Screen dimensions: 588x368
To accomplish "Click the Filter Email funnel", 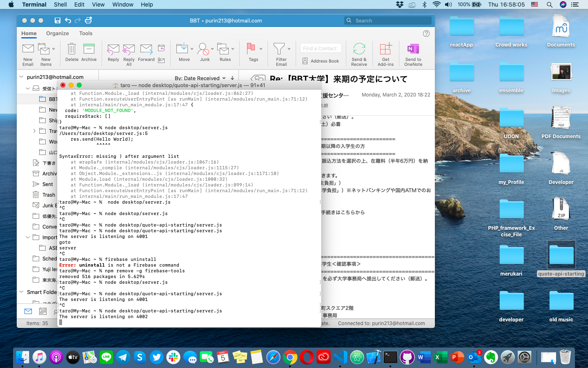I will tap(281, 54).
